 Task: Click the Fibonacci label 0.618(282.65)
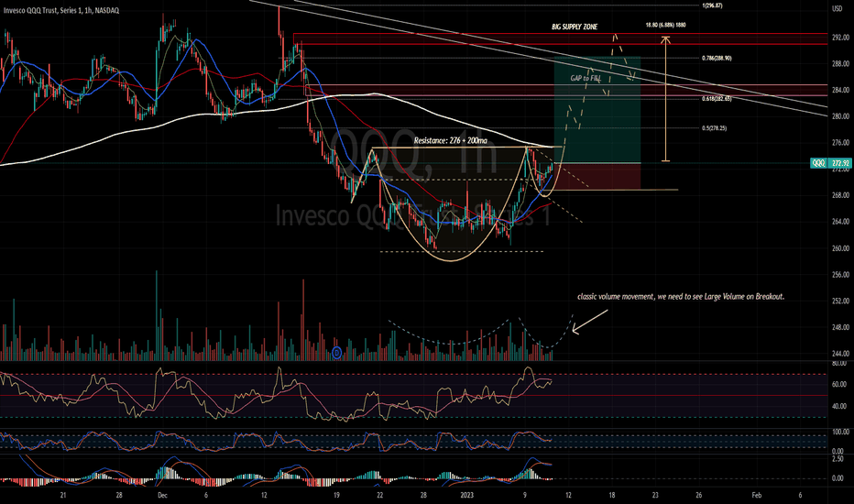point(717,99)
